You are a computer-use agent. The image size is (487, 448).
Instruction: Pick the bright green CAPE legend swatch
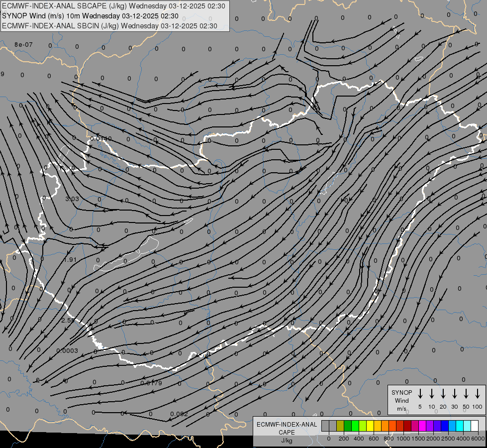pyautogui.click(x=355, y=426)
